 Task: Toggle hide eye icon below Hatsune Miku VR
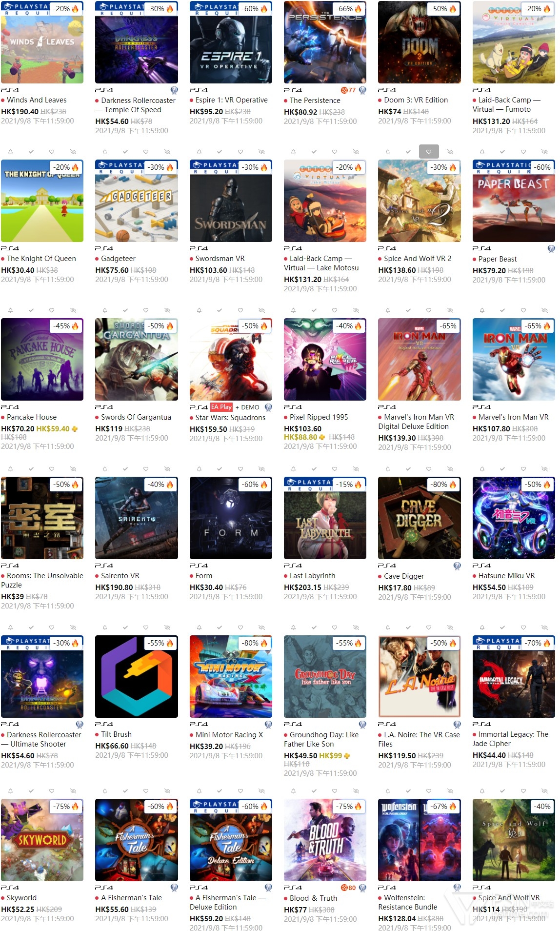pyautogui.click(x=544, y=627)
